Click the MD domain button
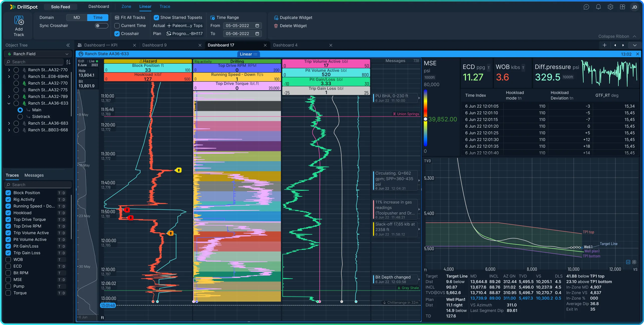The width and height of the screenshot is (644, 325). tap(77, 18)
